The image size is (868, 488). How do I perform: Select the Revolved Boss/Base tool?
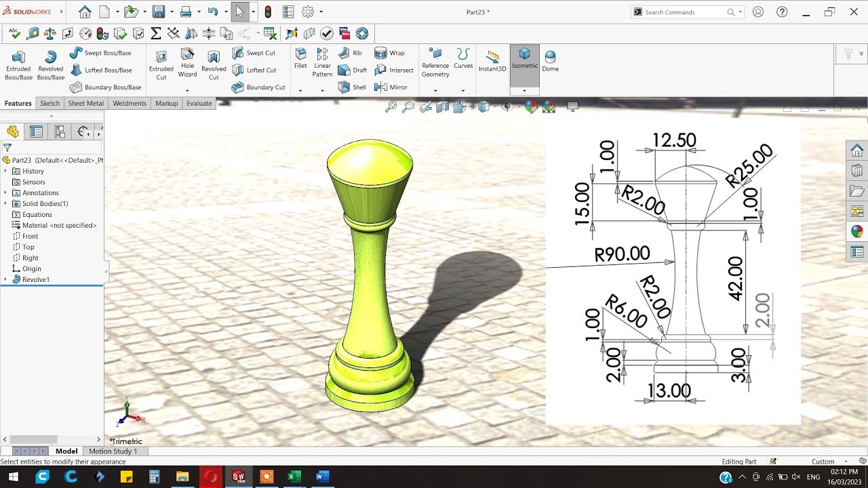tap(50, 65)
